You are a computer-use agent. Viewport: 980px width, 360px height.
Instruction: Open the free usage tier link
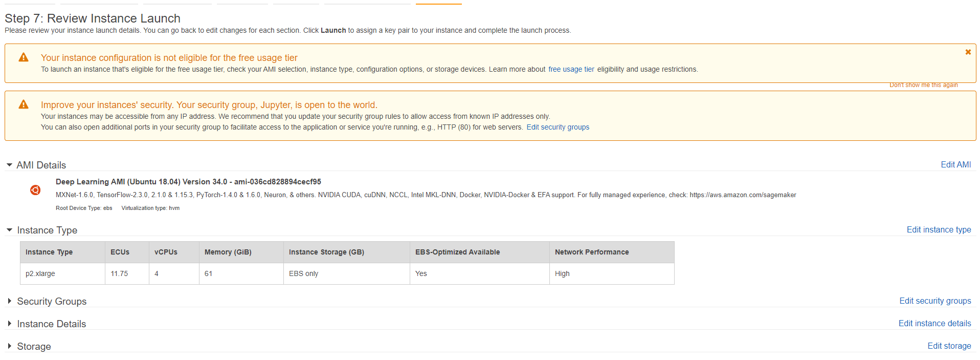tap(571, 69)
